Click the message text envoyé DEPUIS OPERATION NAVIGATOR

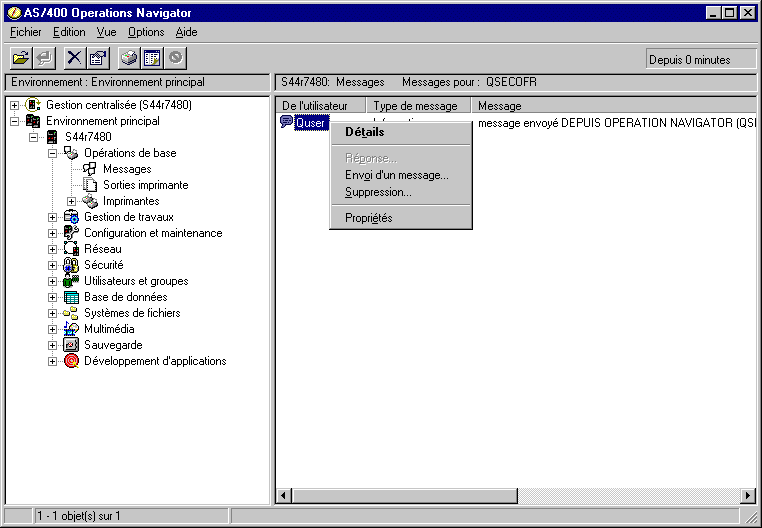pos(617,123)
